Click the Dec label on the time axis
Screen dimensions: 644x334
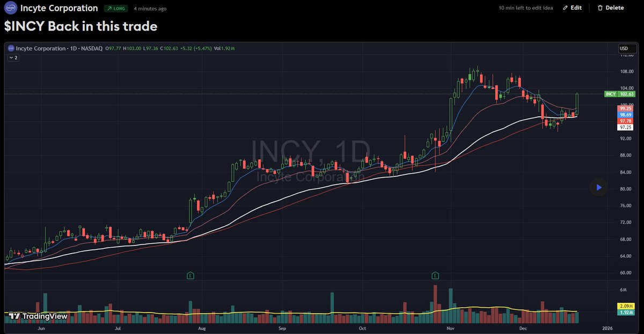(523, 327)
